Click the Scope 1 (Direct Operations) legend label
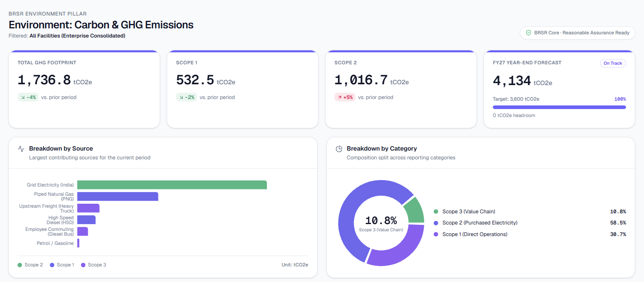Viewport: 644px width, 282px height. point(475,234)
